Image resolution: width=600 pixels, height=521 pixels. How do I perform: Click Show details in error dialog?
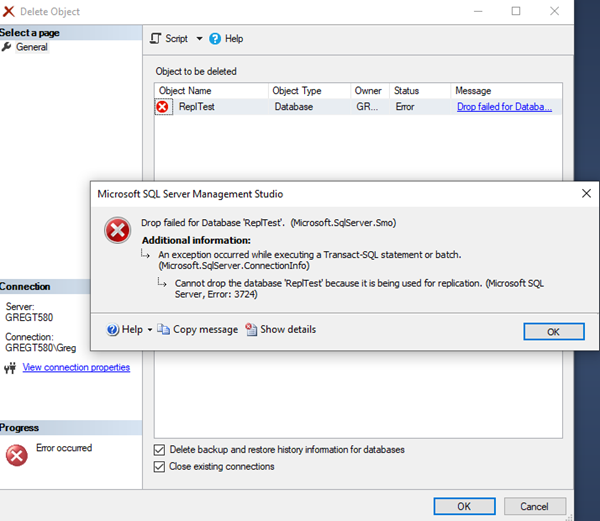pyautogui.click(x=281, y=329)
